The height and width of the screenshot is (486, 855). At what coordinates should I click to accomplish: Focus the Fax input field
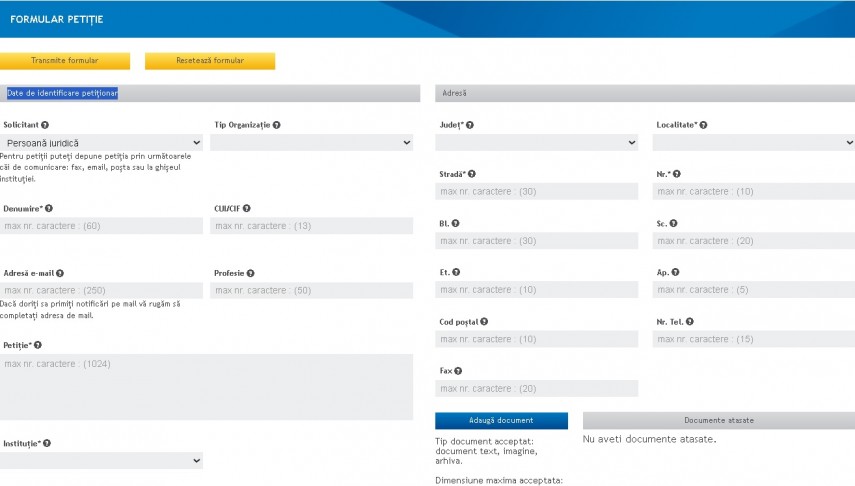coord(537,388)
